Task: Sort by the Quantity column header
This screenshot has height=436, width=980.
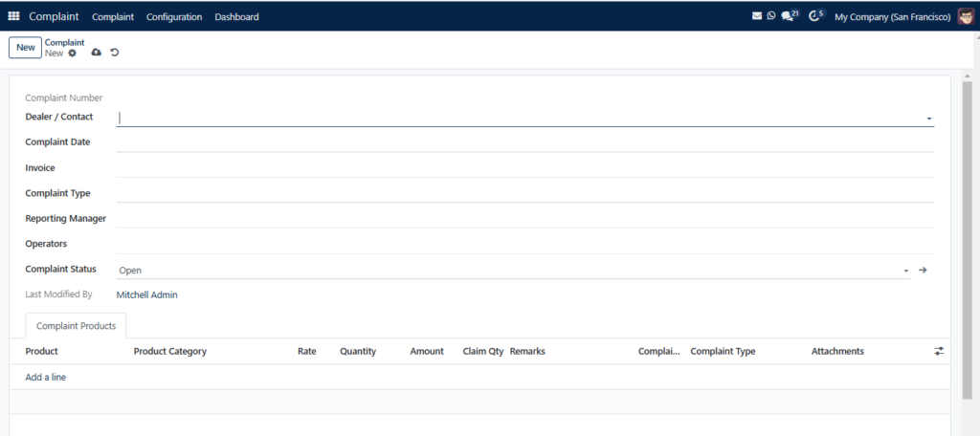Action: pyautogui.click(x=358, y=351)
